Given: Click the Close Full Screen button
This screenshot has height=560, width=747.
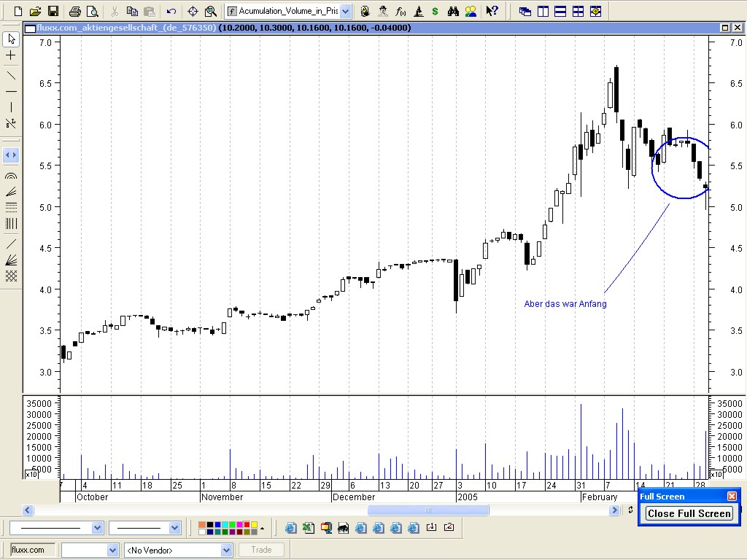Looking at the screenshot, I should click(688, 513).
